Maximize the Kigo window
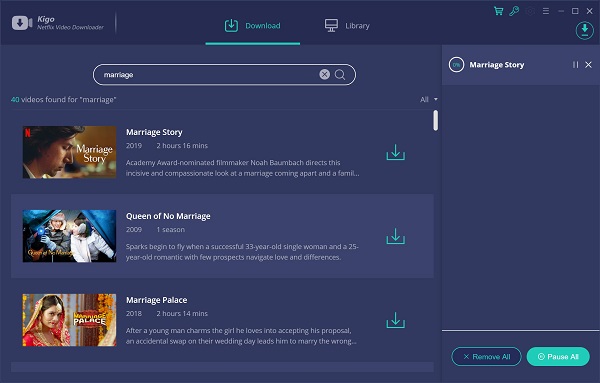 point(575,11)
